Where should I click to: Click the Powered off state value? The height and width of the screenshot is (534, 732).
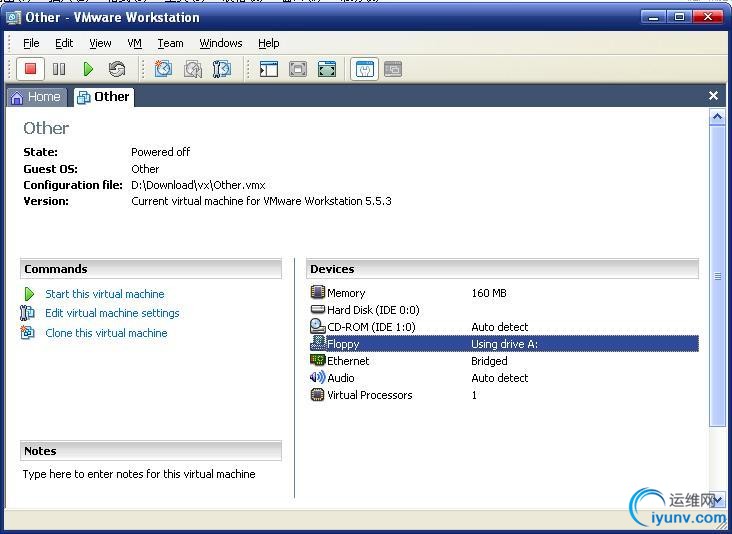161,152
